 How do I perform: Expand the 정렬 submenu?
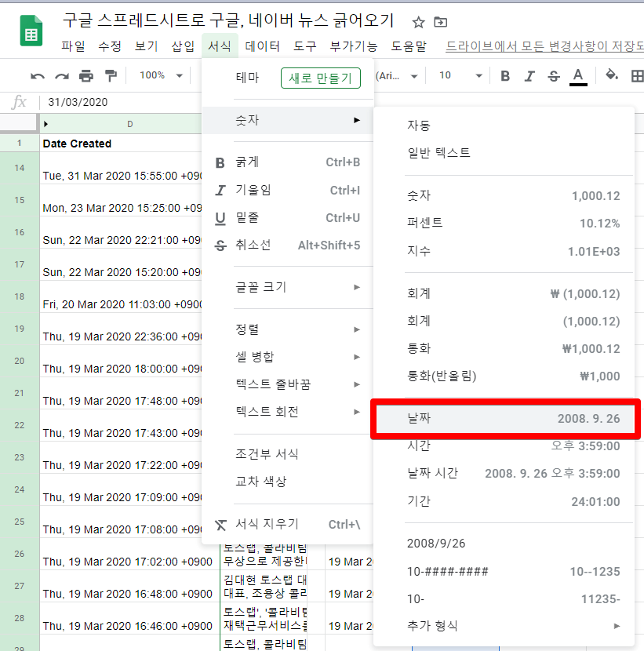[x=287, y=329]
